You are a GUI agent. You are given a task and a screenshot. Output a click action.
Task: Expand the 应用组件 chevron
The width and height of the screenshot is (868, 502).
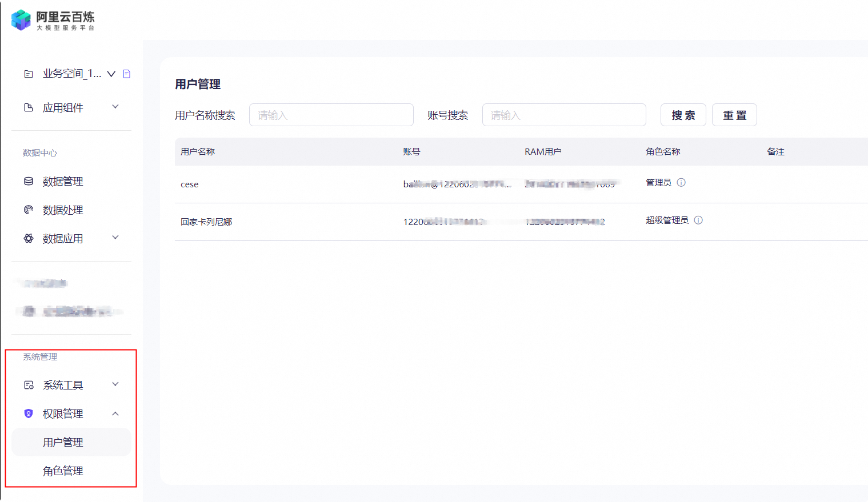pyautogui.click(x=115, y=107)
